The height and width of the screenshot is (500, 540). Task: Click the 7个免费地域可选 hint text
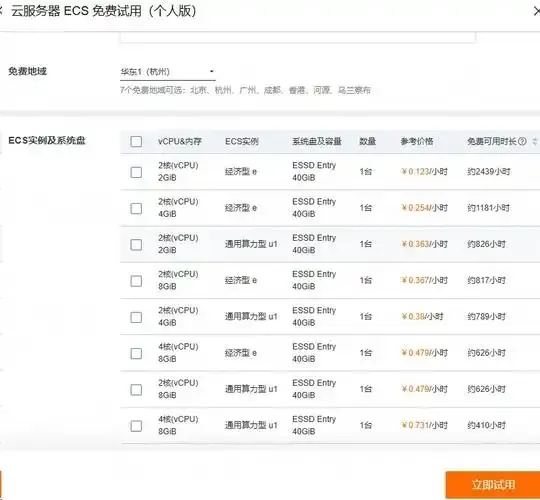point(245,90)
